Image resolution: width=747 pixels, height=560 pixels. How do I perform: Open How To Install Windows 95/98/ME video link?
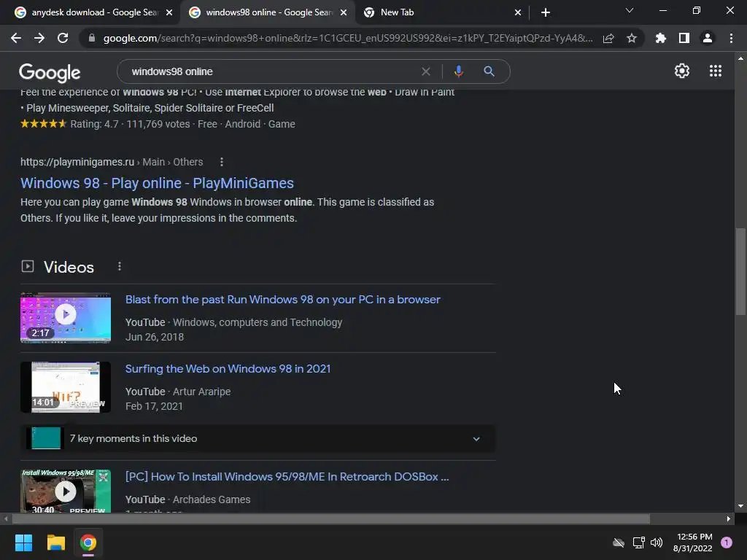[287, 477]
